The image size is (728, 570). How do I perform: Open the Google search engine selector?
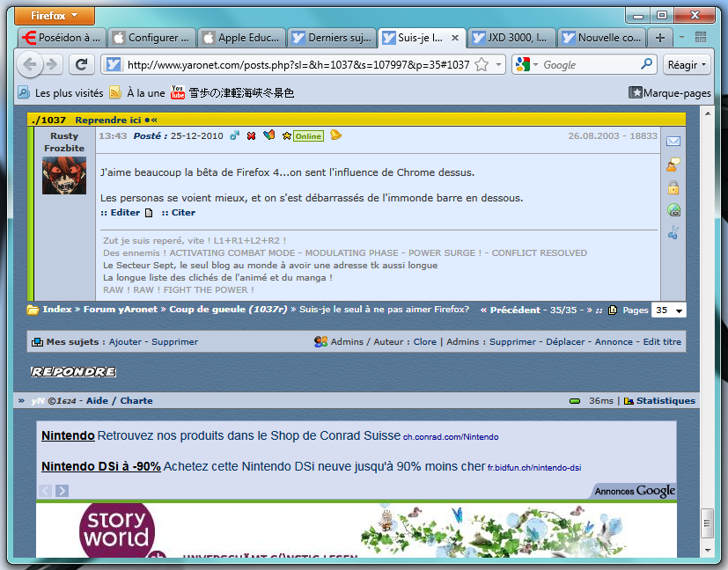(526, 64)
